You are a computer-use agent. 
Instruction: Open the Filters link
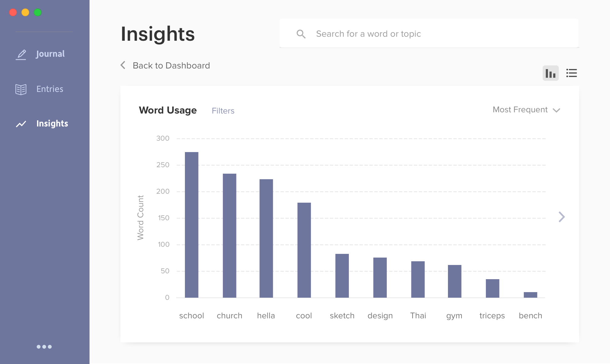tap(223, 111)
